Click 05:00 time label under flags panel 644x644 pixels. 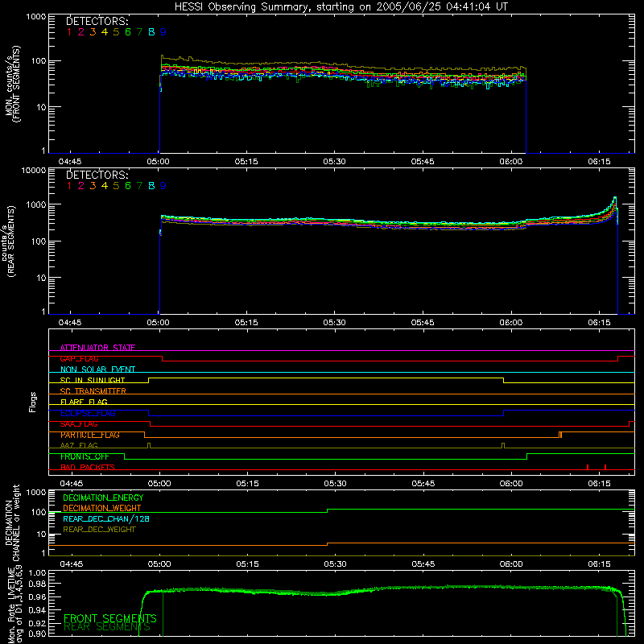pos(159,484)
